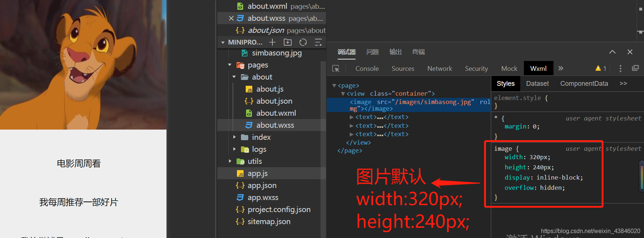Switch to the 调试器 tab
644x238 pixels.
click(346, 52)
